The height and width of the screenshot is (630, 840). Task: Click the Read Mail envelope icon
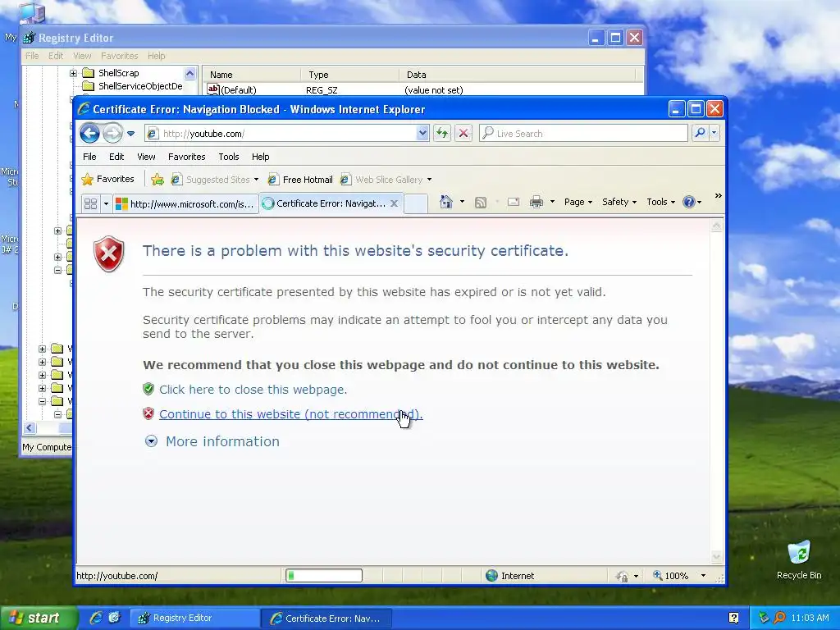[514, 202]
